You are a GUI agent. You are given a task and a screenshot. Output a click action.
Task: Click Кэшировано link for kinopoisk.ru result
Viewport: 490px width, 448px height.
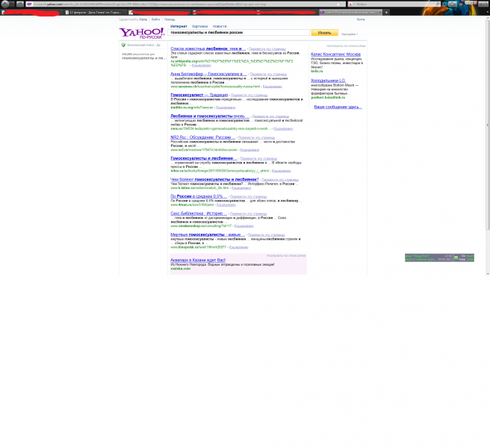point(238,247)
